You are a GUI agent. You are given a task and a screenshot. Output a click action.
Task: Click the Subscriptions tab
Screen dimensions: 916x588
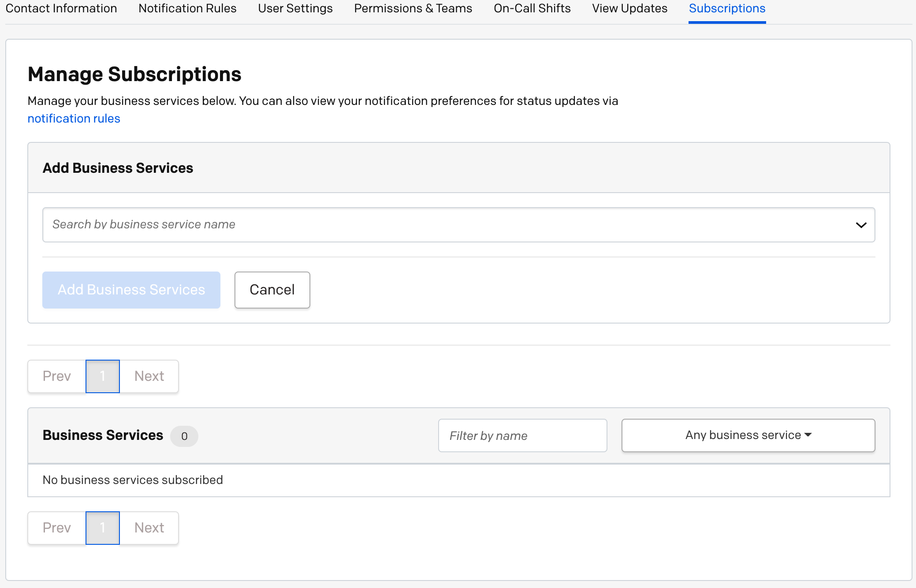coord(727,8)
